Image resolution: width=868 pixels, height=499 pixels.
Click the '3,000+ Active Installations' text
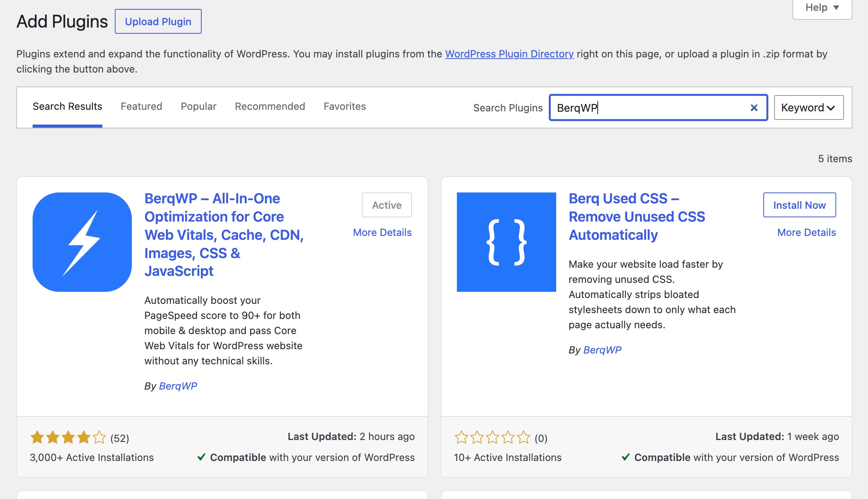(92, 457)
